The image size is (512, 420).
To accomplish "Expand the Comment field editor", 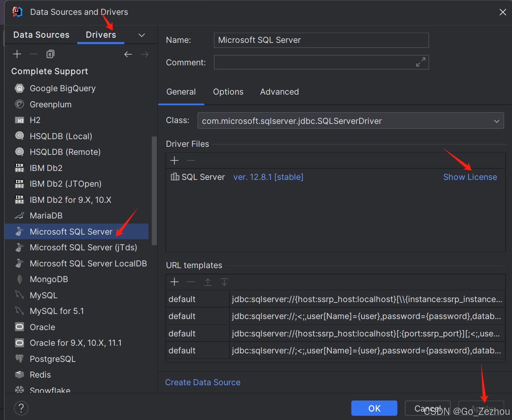I will (x=420, y=62).
